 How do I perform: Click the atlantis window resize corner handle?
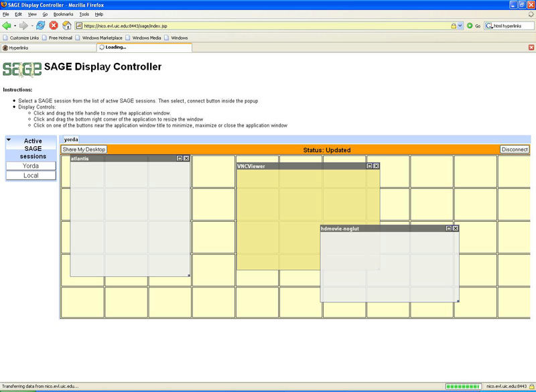coord(189,275)
